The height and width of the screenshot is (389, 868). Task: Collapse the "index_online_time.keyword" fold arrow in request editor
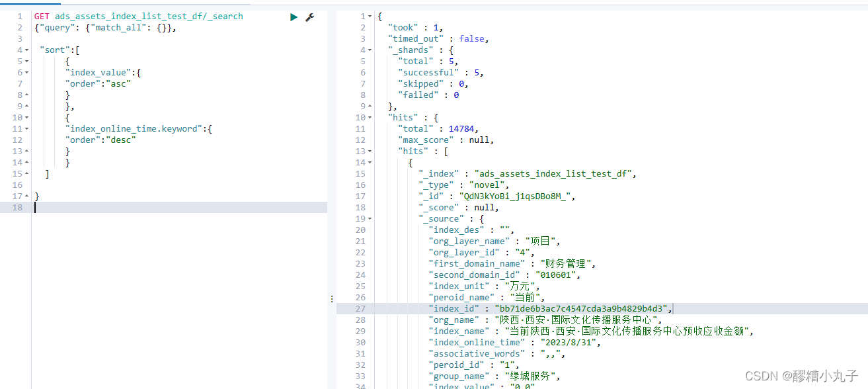(x=26, y=129)
